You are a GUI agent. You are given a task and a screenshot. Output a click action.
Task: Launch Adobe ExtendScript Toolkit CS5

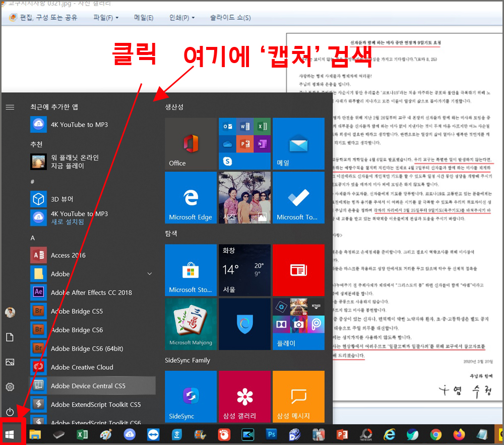point(92,405)
